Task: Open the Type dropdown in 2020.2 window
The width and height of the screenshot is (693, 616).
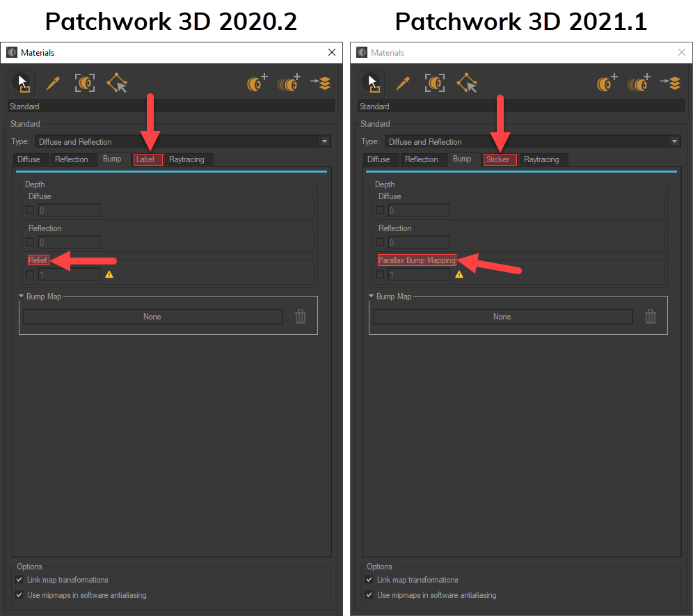Action: [x=183, y=141]
